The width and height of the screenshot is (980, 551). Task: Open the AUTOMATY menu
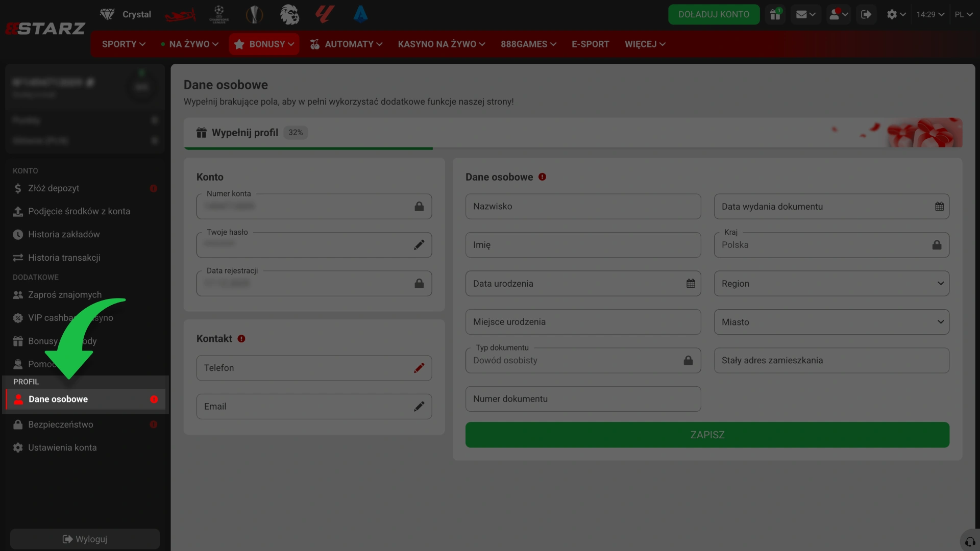pos(346,44)
